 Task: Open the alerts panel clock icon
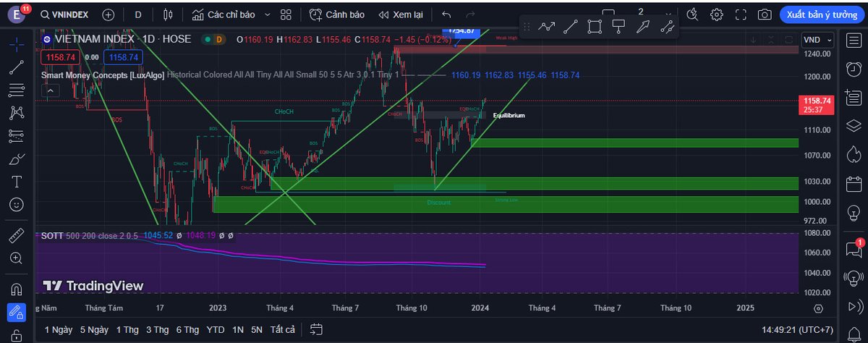[x=852, y=70]
